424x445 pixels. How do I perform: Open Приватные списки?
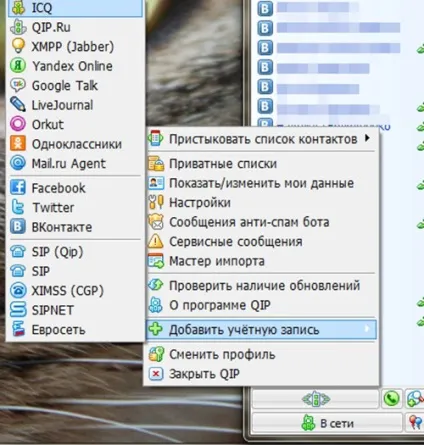coord(262,164)
